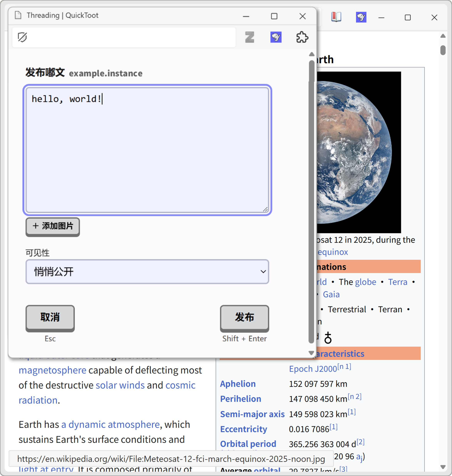Screen dimensions: 452x476
Task: Click the reader view book icon
Action: pos(336,17)
